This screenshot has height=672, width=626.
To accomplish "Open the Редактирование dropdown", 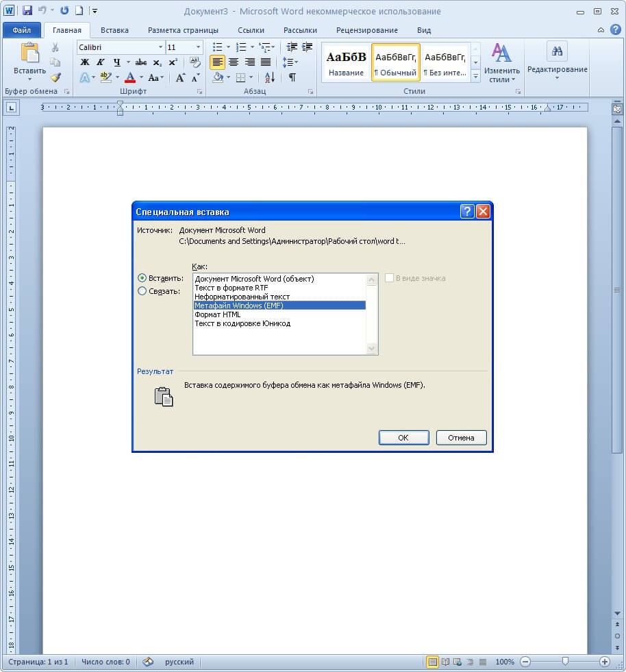I will (x=557, y=61).
